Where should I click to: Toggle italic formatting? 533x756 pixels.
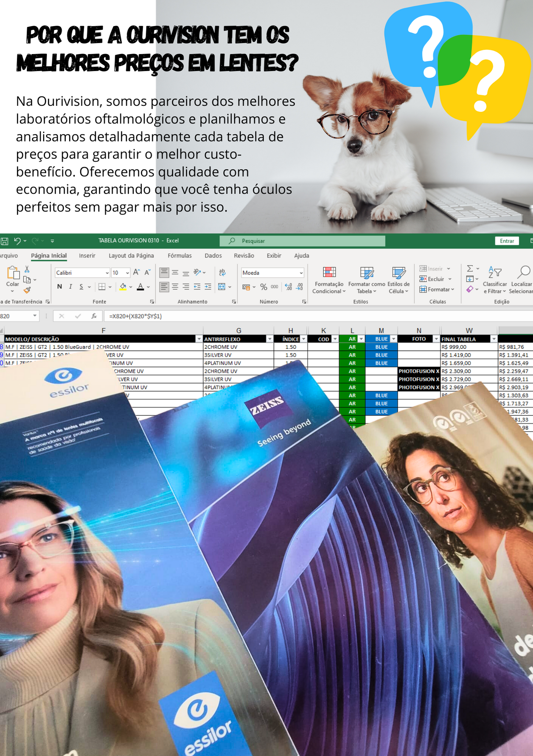tap(70, 287)
